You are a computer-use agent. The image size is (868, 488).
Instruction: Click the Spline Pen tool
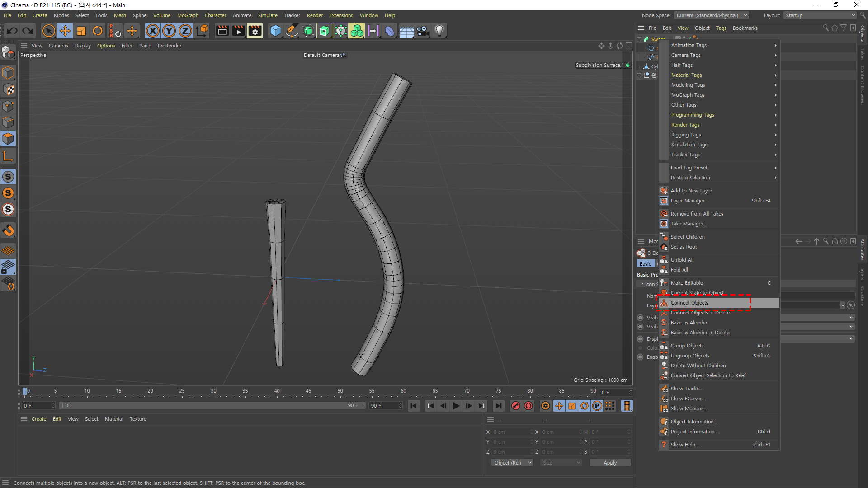click(292, 31)
